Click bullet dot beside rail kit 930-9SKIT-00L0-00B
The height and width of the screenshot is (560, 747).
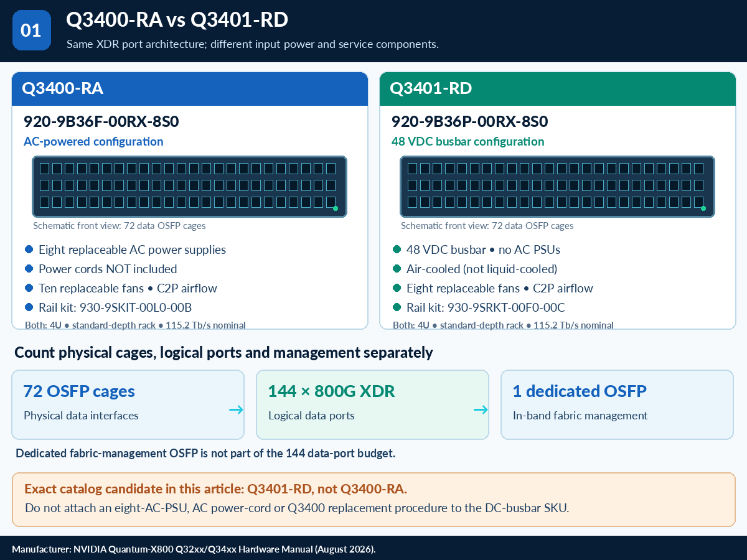[x=29, y=307]
